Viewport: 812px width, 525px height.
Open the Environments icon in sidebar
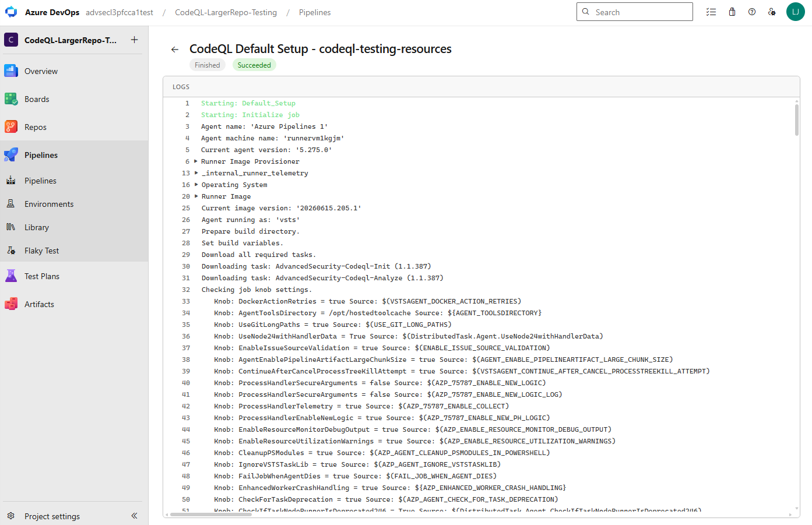[x=11, y=204]
